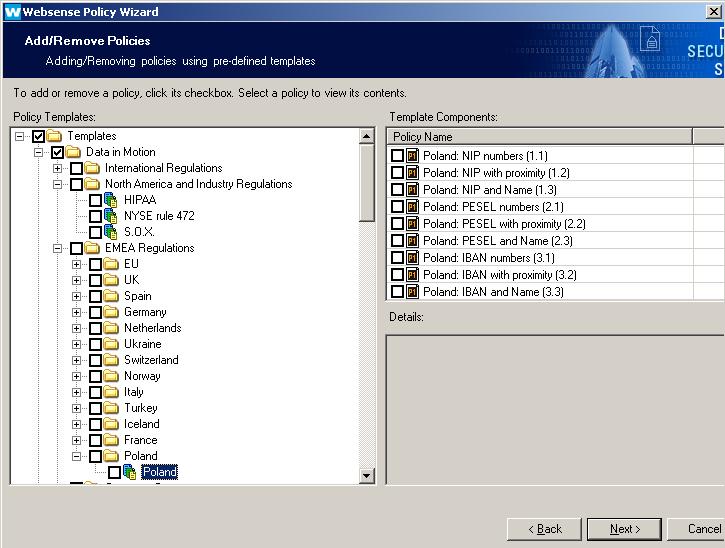This screenshot has height=548, width=725.
Task: Click the International Regulations folder icon
Action: tap(92, 168)
